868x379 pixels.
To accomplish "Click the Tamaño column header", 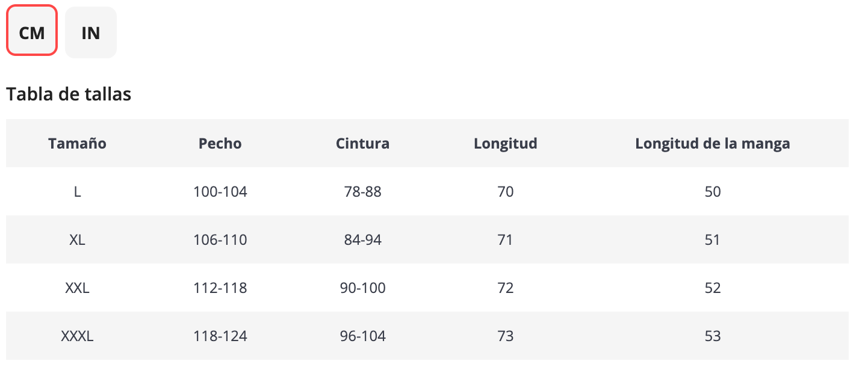I will [x=77, y=144].
